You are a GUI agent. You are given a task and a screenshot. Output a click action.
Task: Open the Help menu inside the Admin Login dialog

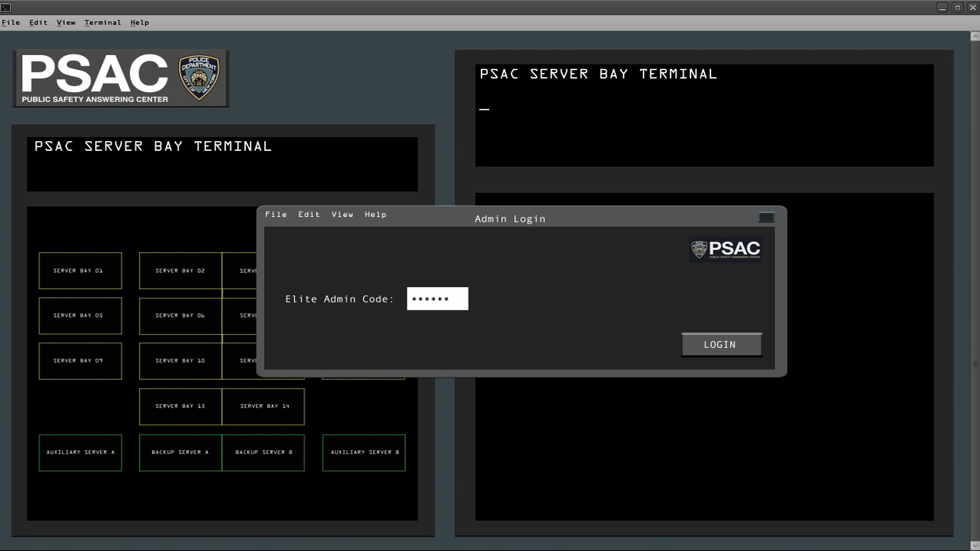point(376,214)
